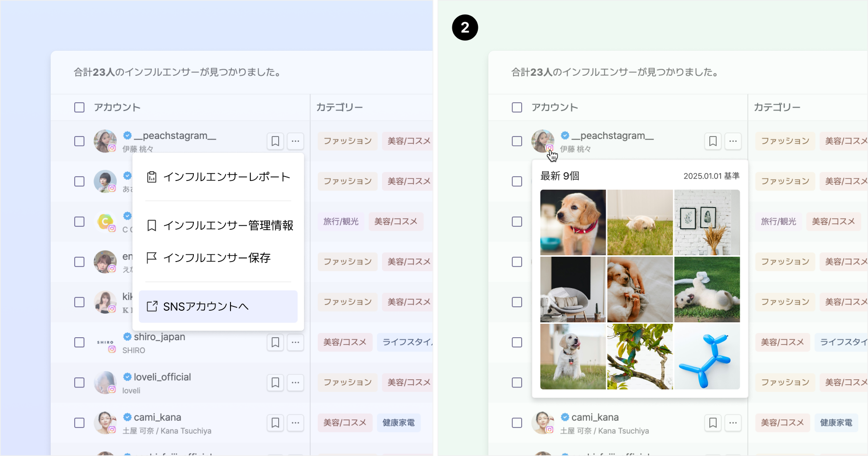This screenshot has width=868, height=456.
Task: Click the Instagram badge on loveli_official's avatar
Action: point(112,389)
